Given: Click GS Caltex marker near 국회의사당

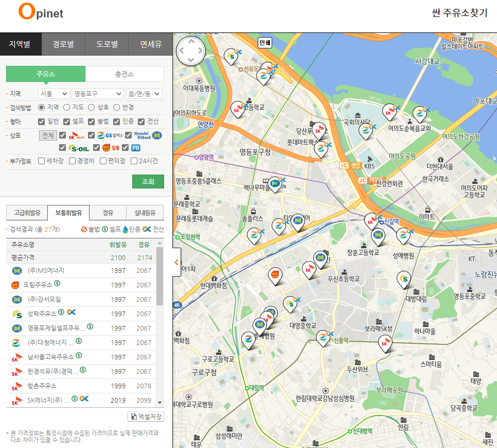Looking at the screenshot, I should (x=366, y=131).
